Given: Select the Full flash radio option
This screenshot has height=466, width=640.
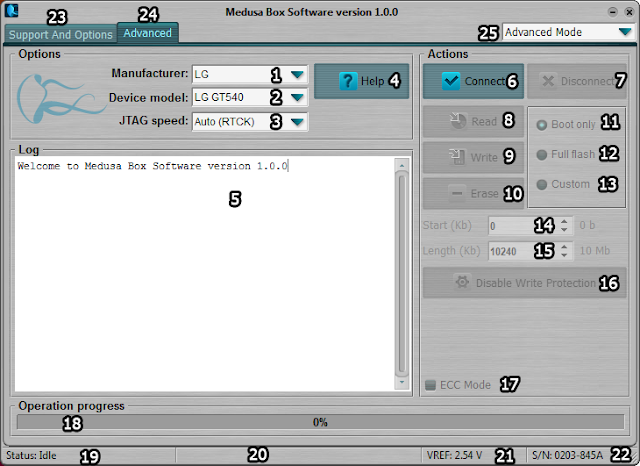Looking at the screenshot, I should 541,155.
